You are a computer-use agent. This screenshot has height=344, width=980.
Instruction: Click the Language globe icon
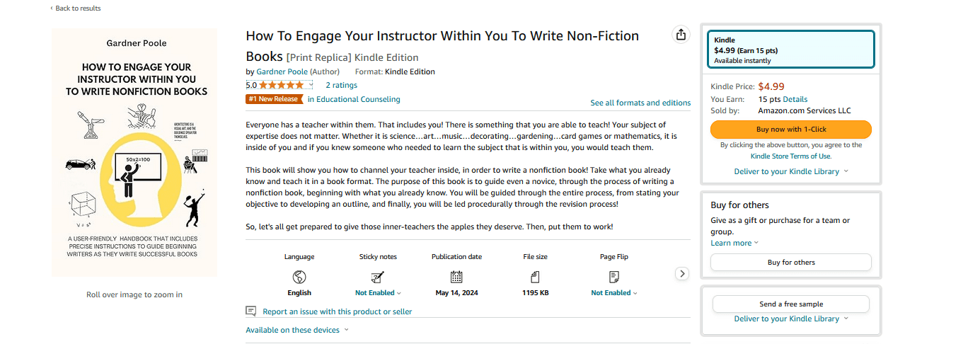coord(299,277)
